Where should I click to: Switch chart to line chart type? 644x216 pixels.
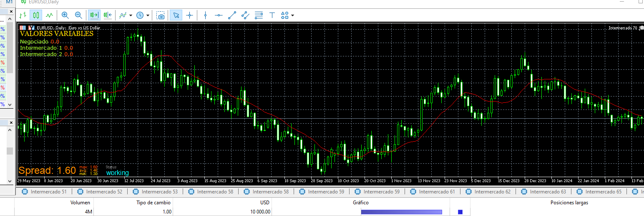coord(50,15)
